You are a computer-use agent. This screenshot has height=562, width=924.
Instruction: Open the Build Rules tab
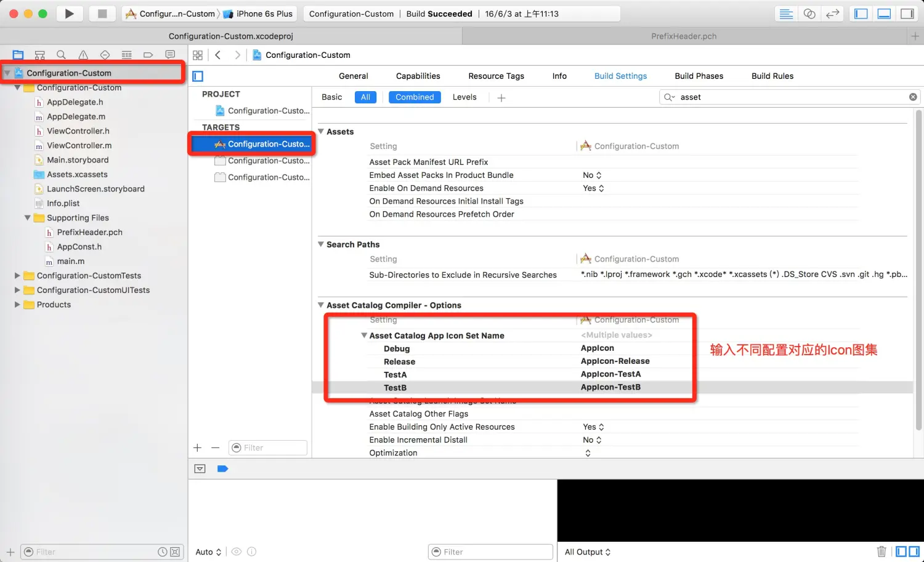772,76
